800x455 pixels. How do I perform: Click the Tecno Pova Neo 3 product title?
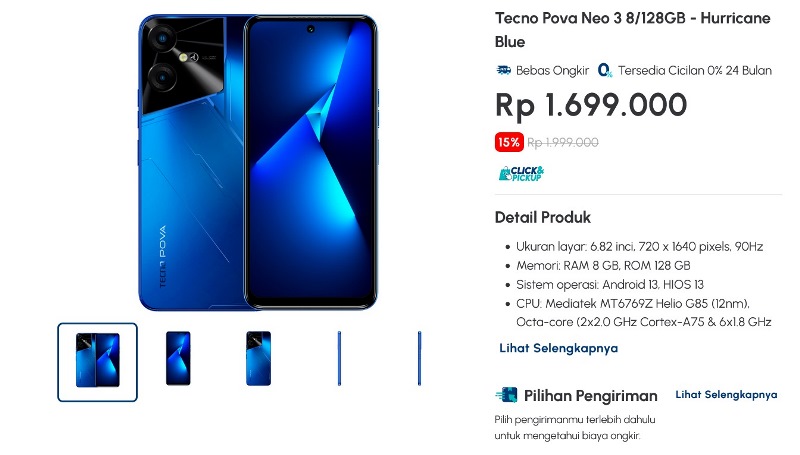(x=633, y=30)
